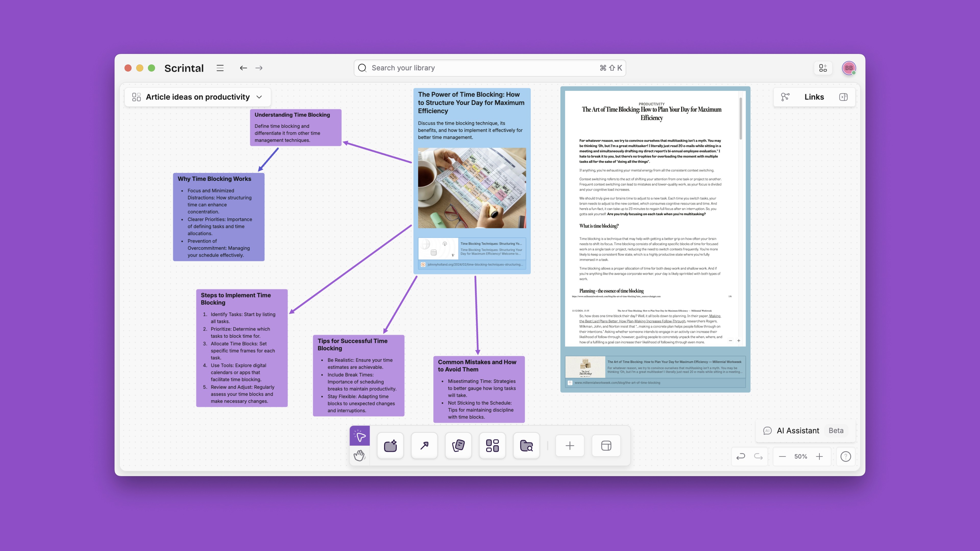980x551 pixels.
Task: Expand the Article ideas on productivity dropdown
Action: pyautogui.click(x=259, y=97)
